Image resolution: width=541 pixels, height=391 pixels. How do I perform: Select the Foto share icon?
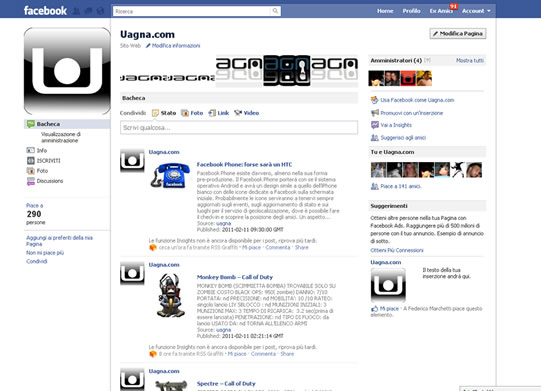(185, 113)
